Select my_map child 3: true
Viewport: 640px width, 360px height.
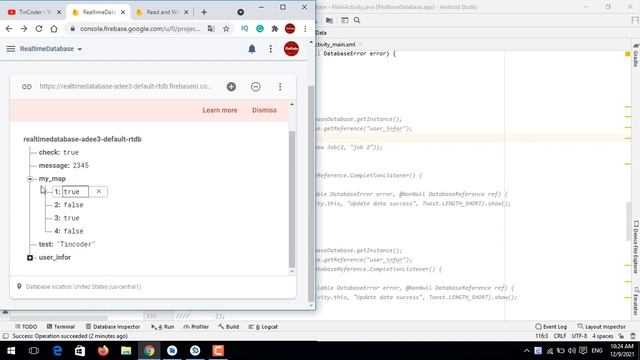pyautogui.click(x=67, y=218)
